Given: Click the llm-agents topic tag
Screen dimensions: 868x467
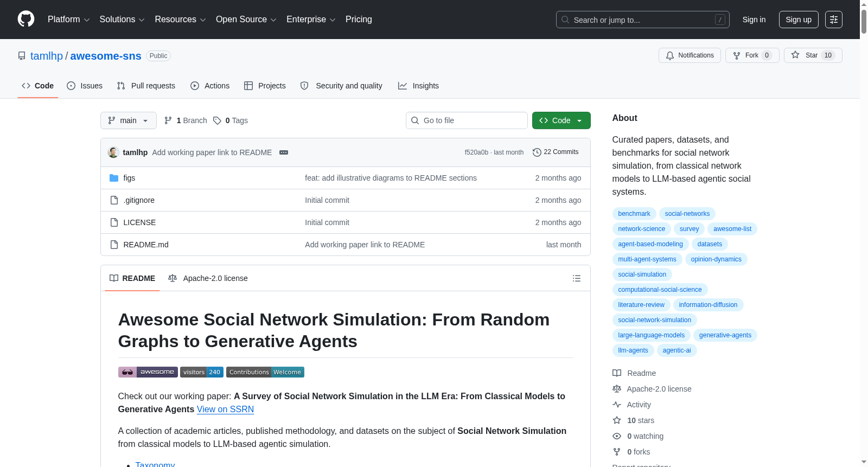Looking at the screenshot, I should coord(633,350).
